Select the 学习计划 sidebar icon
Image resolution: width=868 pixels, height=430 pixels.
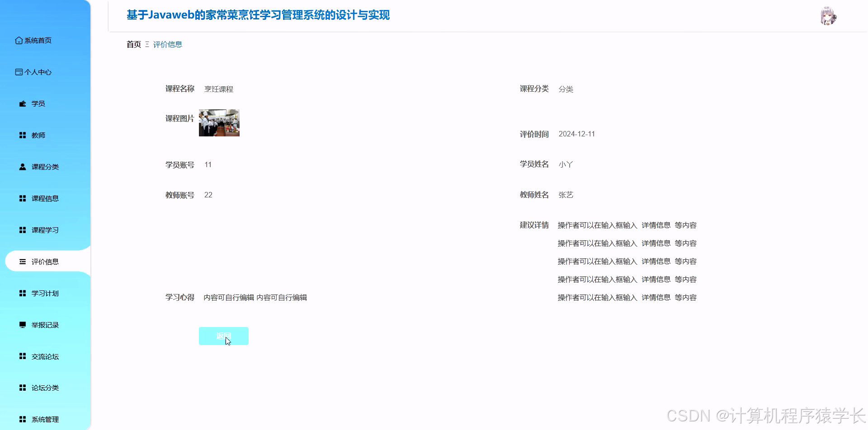coord(22,293)
